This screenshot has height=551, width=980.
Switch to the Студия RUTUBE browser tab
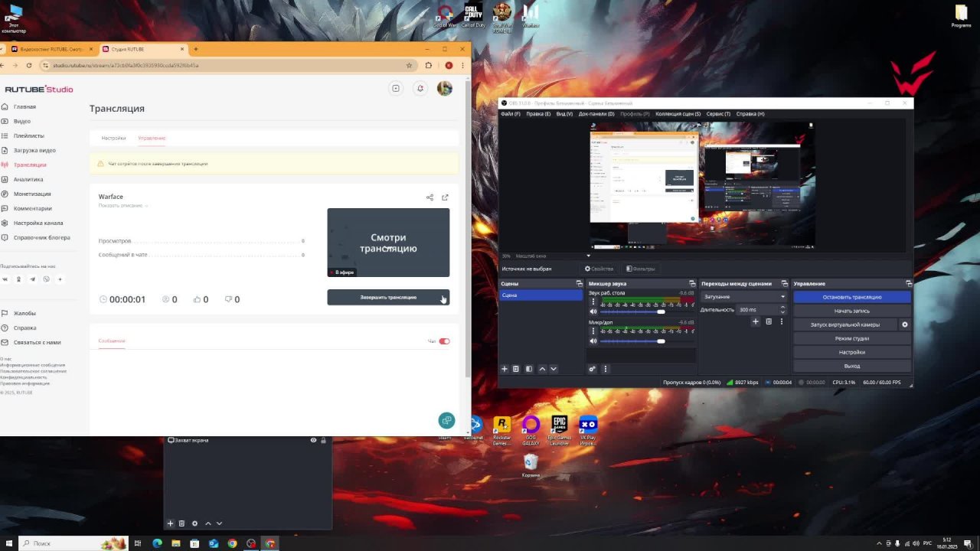click(143, 49)
